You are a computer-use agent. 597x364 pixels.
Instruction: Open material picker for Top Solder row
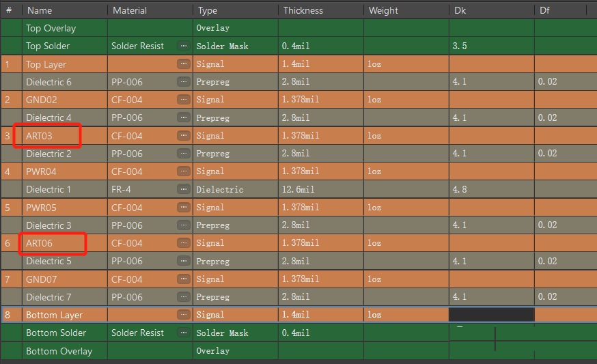coord(183,46)
